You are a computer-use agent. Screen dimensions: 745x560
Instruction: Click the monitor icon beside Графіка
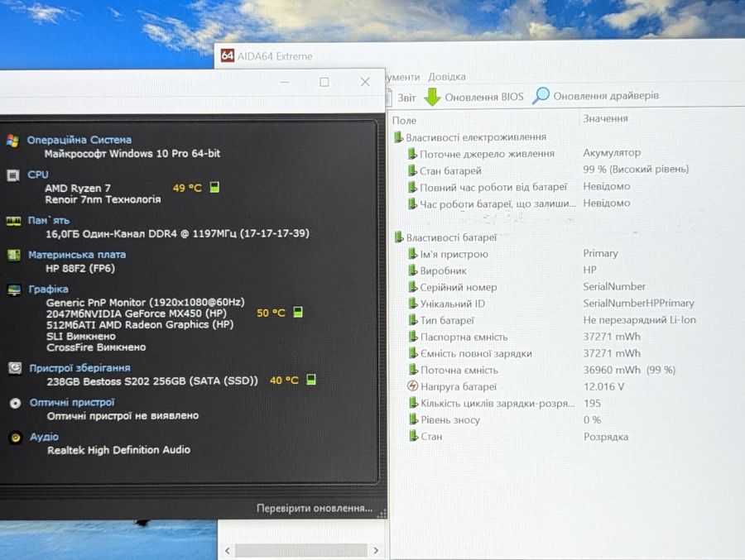click(x=14, y=290)
